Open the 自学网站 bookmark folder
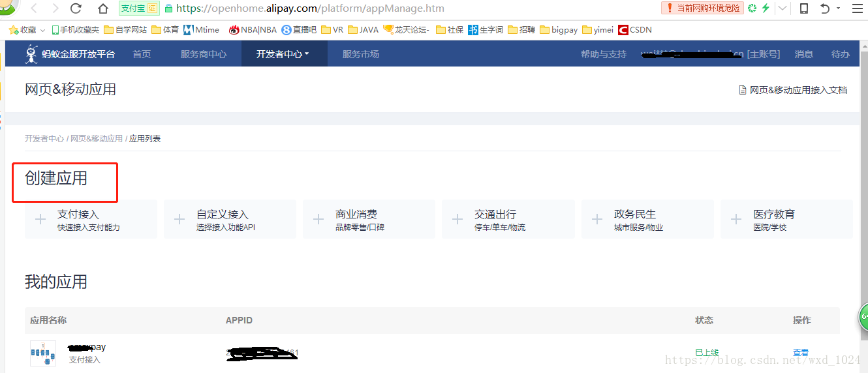 [125, 30]
